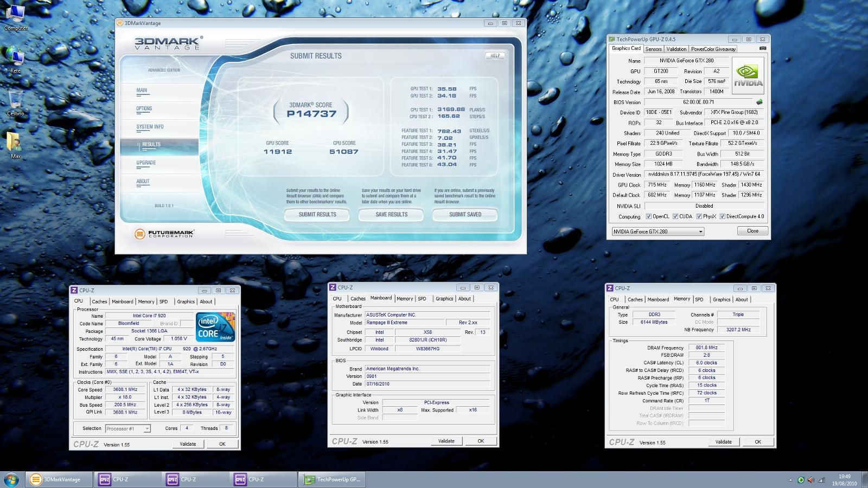Click the GPU Name field NVIDIA GeForce GTX 280
This screenshot has width=868, height=488.
[x=687, y=61]
